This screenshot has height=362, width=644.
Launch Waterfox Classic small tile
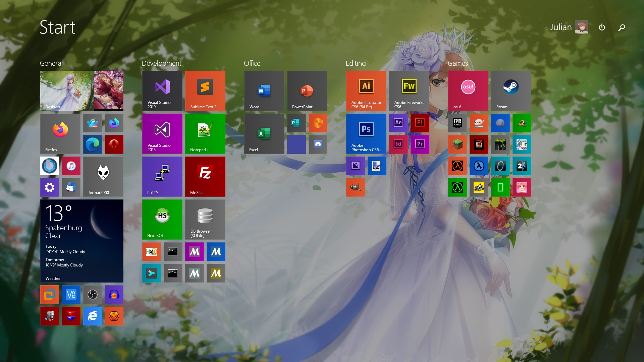pos(93,123)
